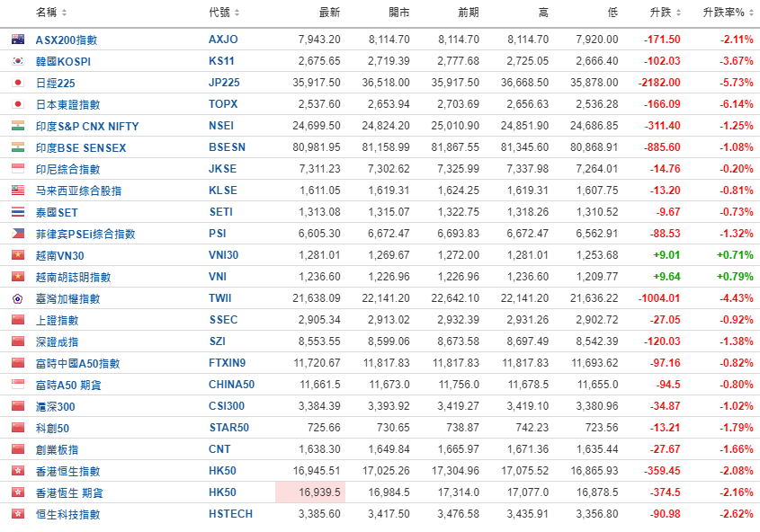Open the 越南胡誌明指數 link

point(73,277)
